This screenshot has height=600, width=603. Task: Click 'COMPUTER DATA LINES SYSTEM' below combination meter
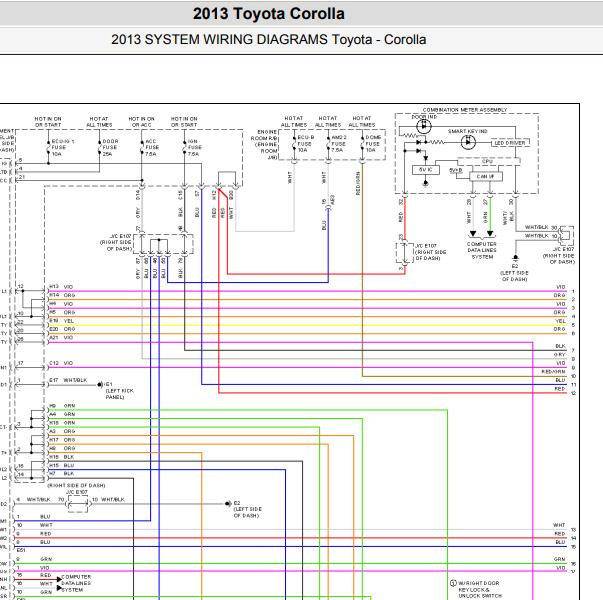(x=482, y=250)
